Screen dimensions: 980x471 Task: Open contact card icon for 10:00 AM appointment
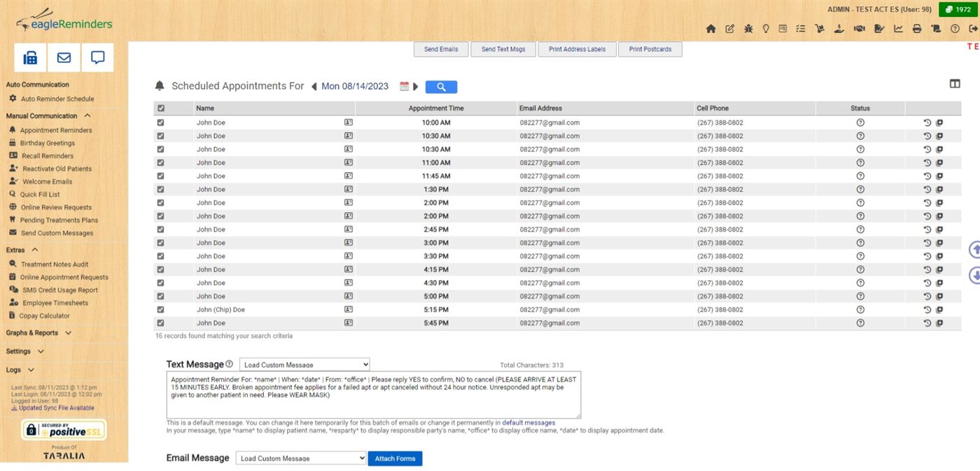(x=349, y=122)
